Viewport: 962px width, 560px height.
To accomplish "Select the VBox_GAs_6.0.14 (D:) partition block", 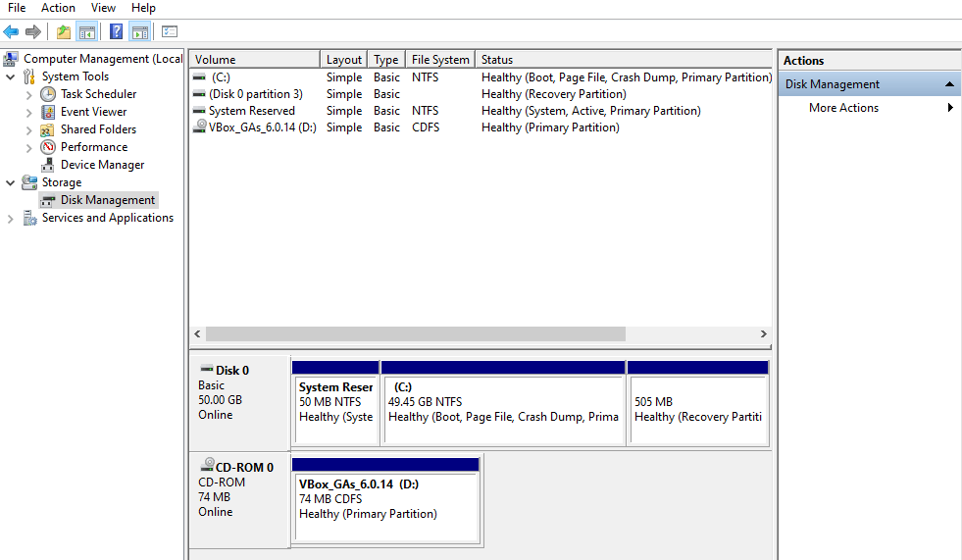I will coord(386,500).
